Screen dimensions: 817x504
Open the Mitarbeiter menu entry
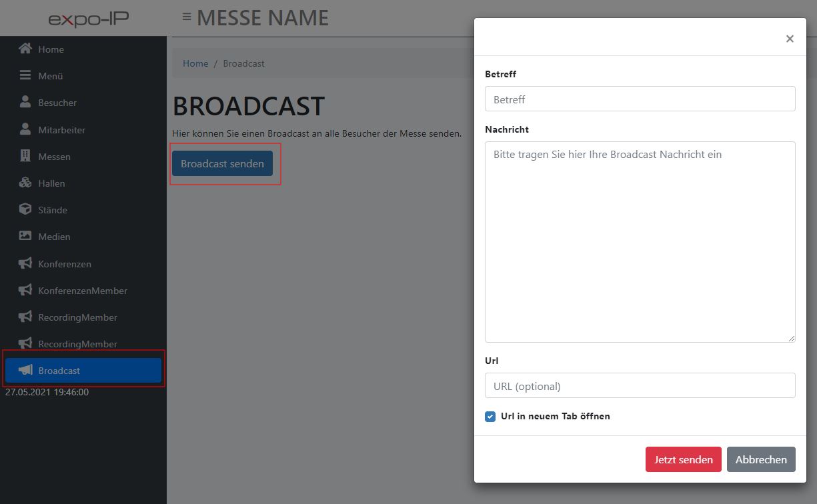[x=61, y=130]
